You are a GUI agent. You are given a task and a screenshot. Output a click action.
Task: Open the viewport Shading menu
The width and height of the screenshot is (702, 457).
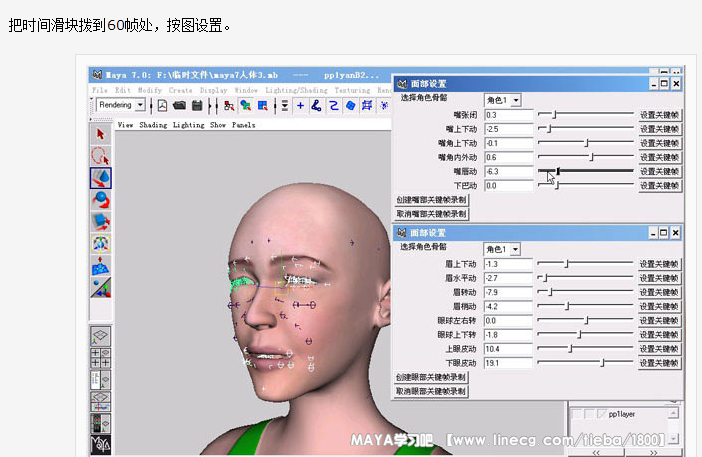(x=153, y=125)
